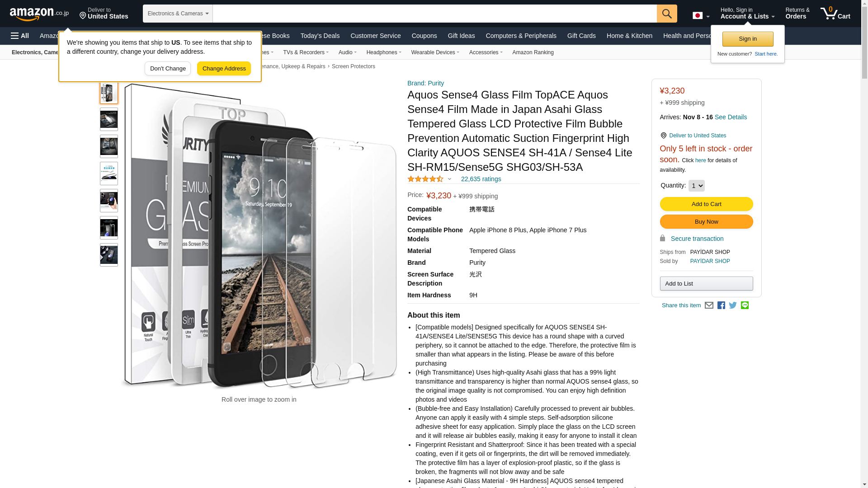Open the cart icon
The width and height of the screenshot is (868, 488).
(x=835, y=14)
